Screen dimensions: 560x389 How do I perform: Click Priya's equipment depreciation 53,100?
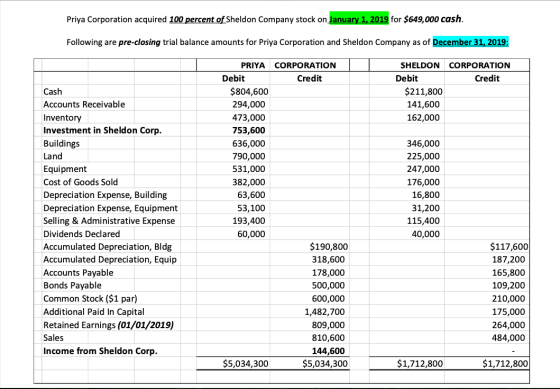[251, 208]
